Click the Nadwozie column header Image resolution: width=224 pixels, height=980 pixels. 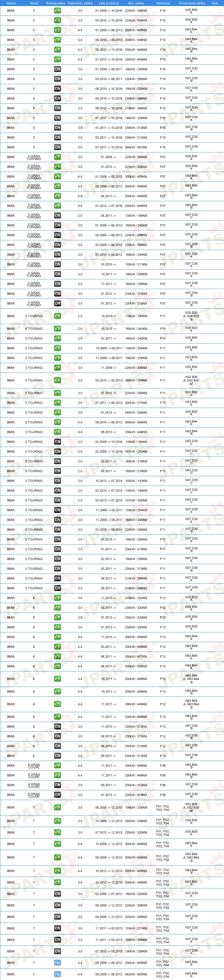click(163, 3)
